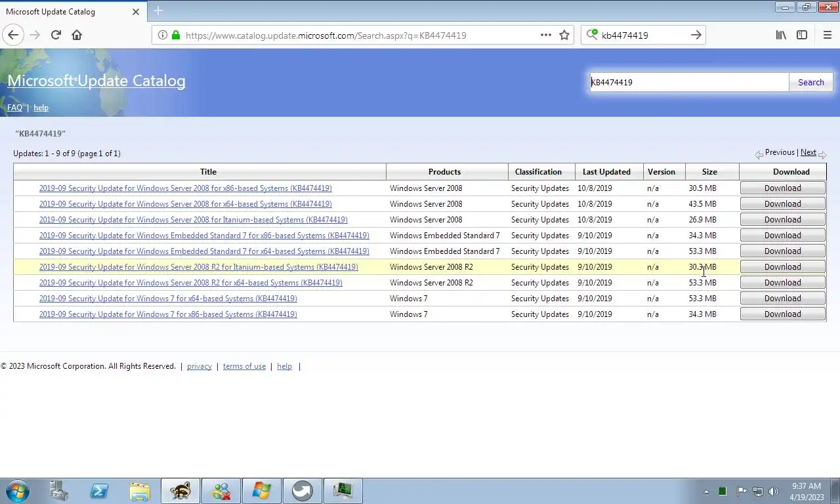Sort results by Products column
This screenshot has width=840, height=504.
[x=444, y=172]
